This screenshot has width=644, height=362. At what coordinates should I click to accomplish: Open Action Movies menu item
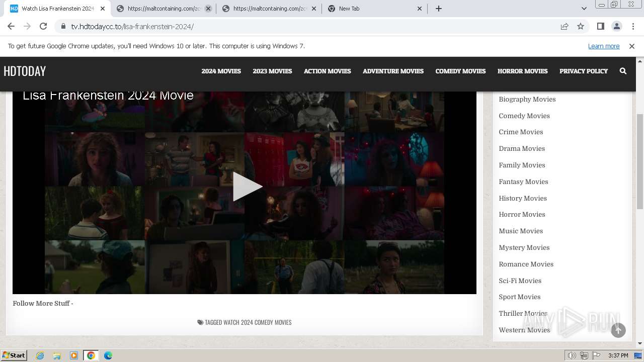327,71
